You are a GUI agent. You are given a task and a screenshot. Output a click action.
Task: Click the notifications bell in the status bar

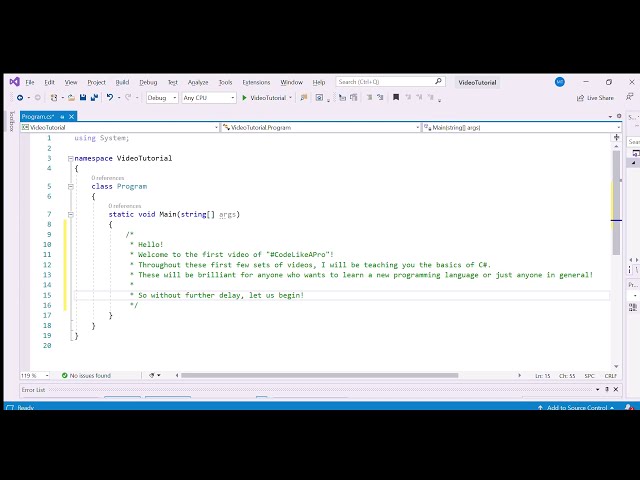pyautogui.click(x=629, y=407)
